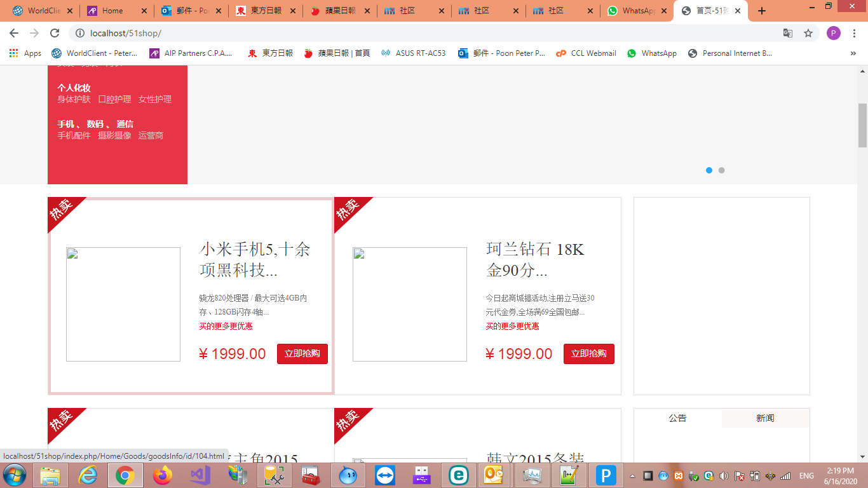Image resolution: width=868 pixels, height=488 pixels.
Task: Open the volume speaker tray icon
Action: click(x=724, y=476)
